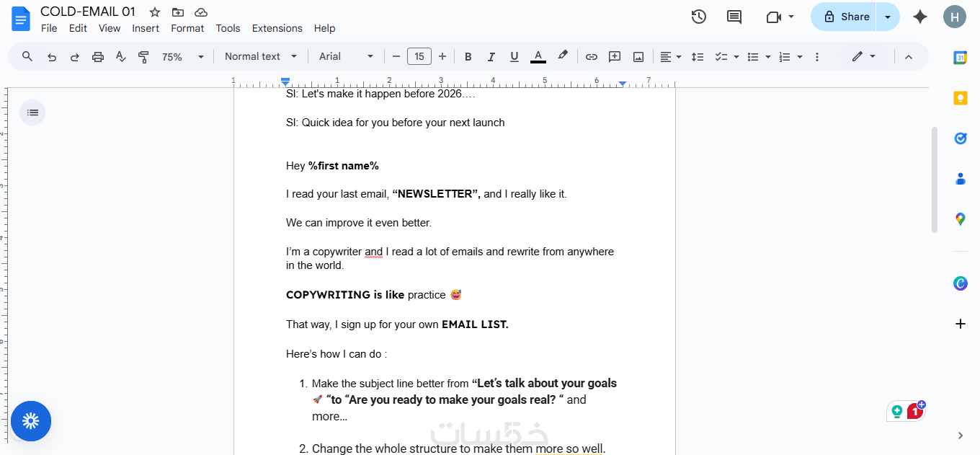Open line and paragraph spacing
Screen dimensions: 980x455
tap(698, 56)
